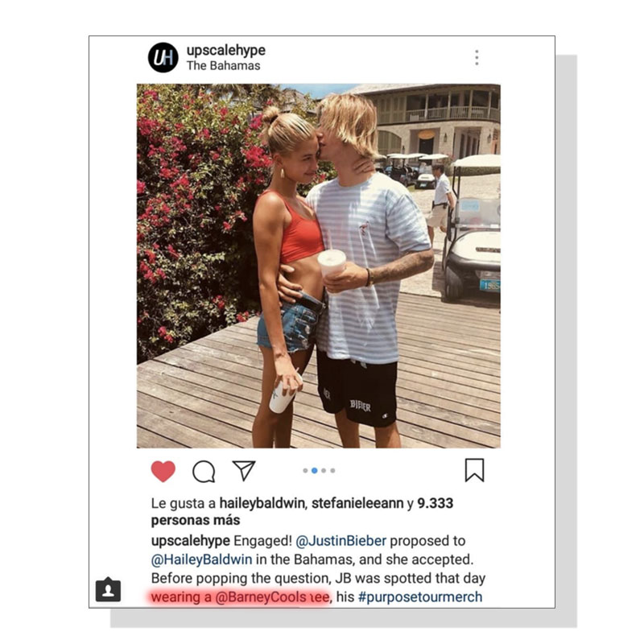Open the three-dot options menu

point(477,57)
